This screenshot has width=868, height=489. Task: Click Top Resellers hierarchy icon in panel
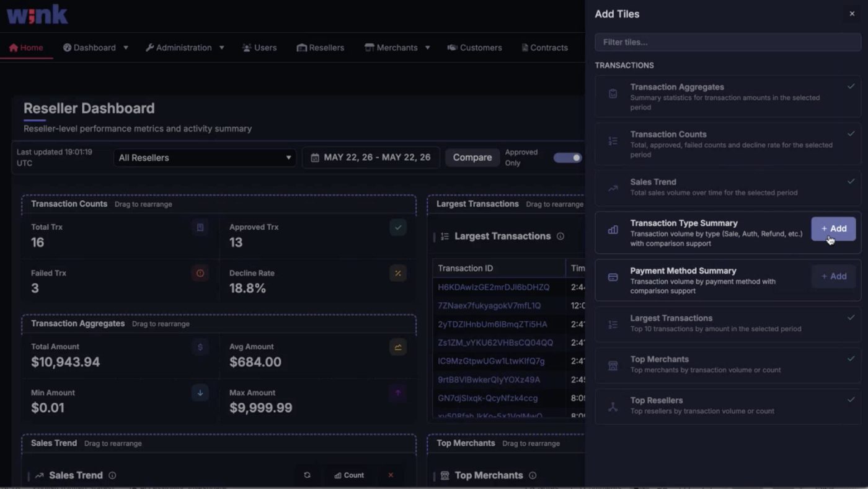pyautogui.click(x=613, y=407)
